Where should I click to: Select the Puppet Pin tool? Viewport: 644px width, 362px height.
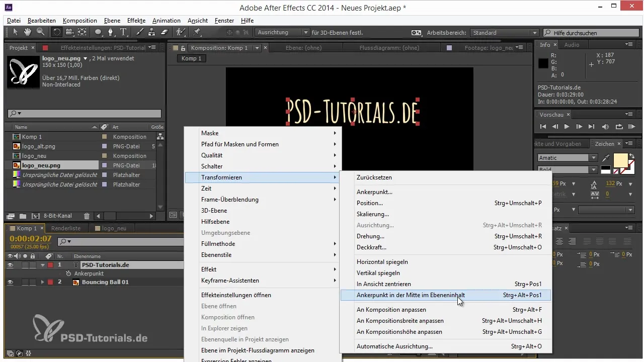coord(197,32)
